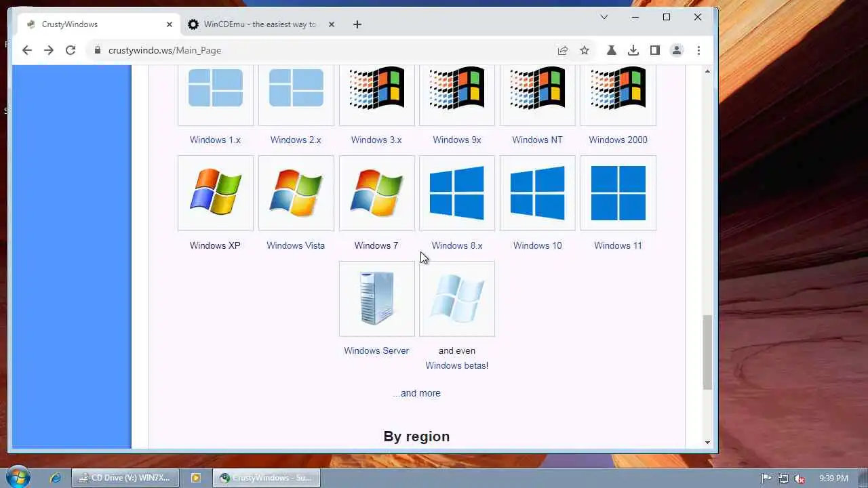Viewport: 868px width, 488px height.
Task: Open the 9:39 PM clock
Action: tap(833, 479)
